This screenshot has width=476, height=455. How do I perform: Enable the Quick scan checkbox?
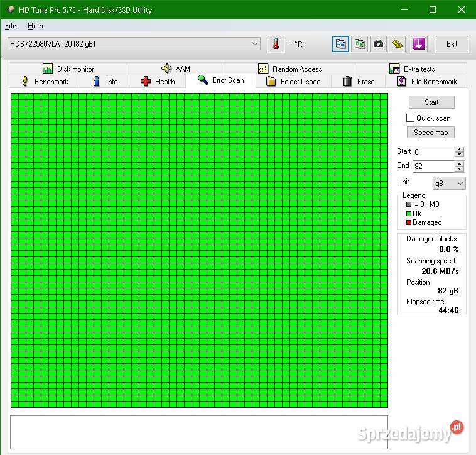tap(411, 118)
